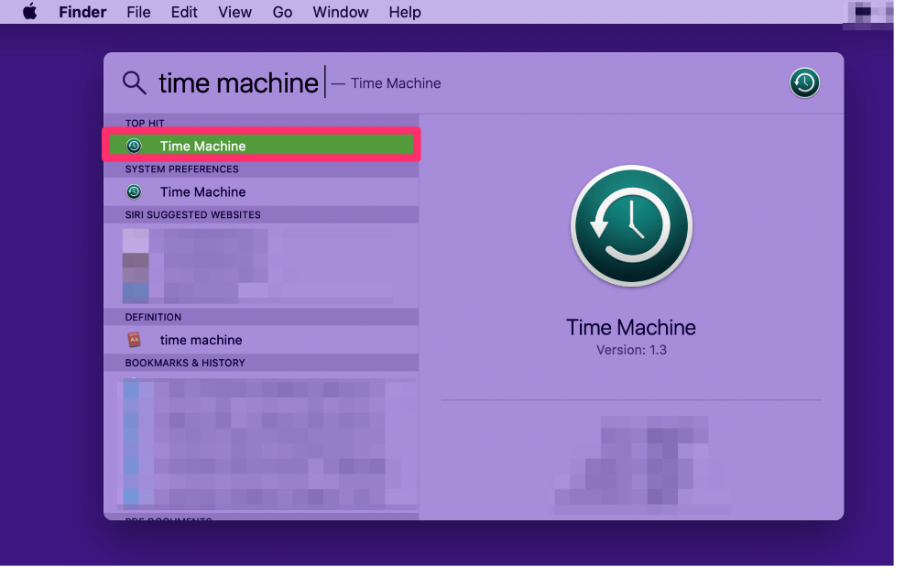The height and width of the screenshot is (588, 916).
Task: Open the Edit menu
Action: tap(184, 12)
